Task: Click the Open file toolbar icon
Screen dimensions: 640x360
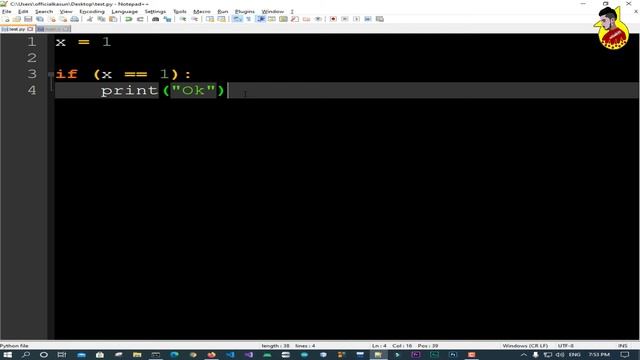Action: coord(17,19)
